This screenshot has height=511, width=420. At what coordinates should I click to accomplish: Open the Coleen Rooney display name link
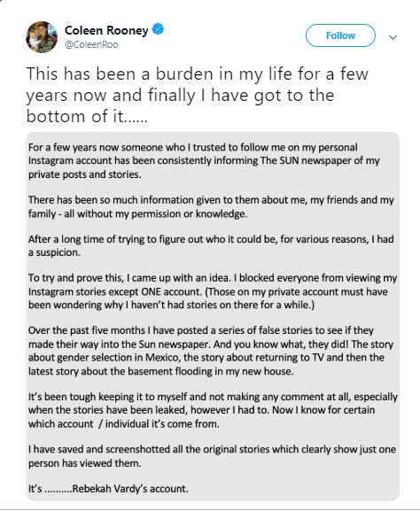tap(106, 30)
